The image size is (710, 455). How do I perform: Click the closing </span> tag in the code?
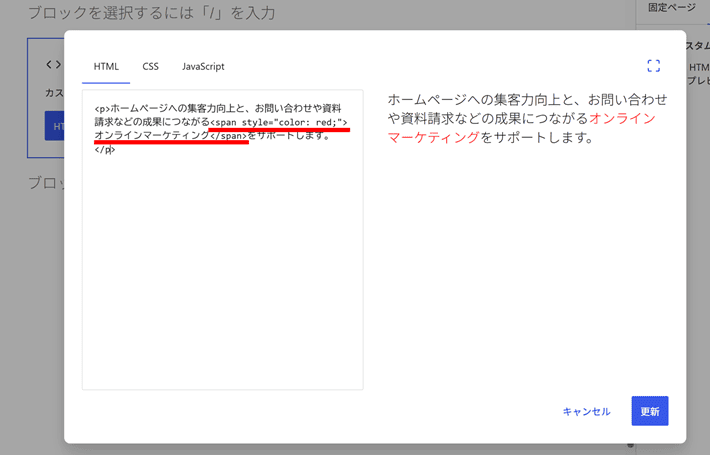[x=229, y=135]
